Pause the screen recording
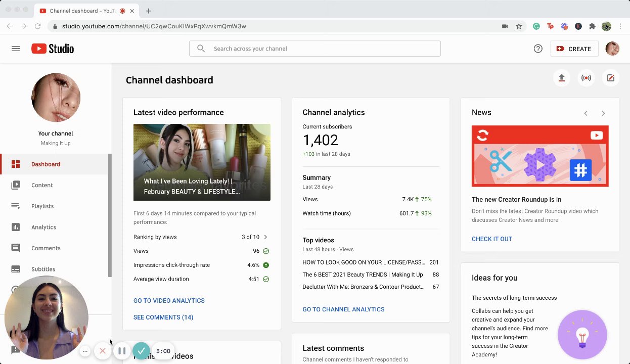630x364 pixels. 122,351
